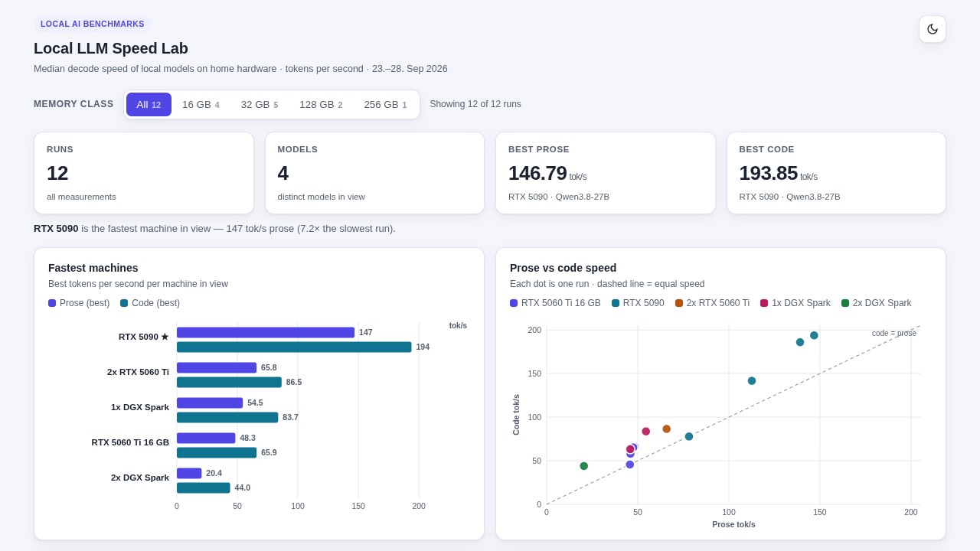Click the RTX 5090 code bar (194)
The image size is (980, 551).
coord(294,347)
